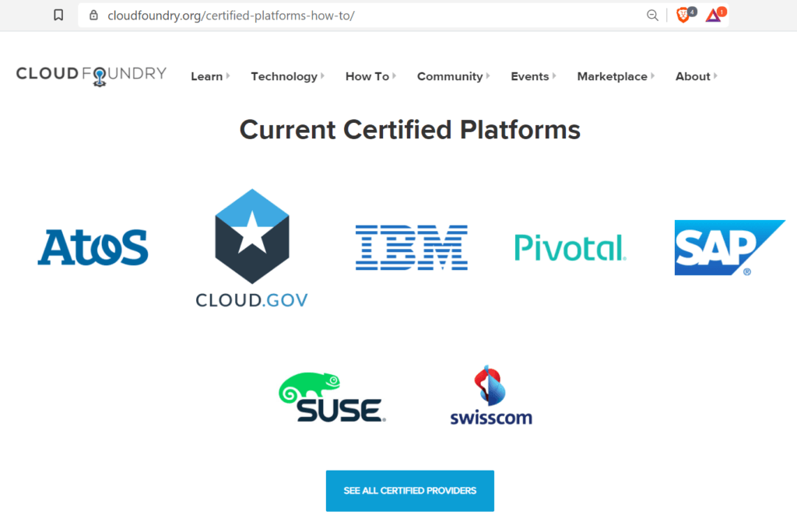Expand the How To menu arrow
Screen dimensions: 797x532
pos(395,75)
